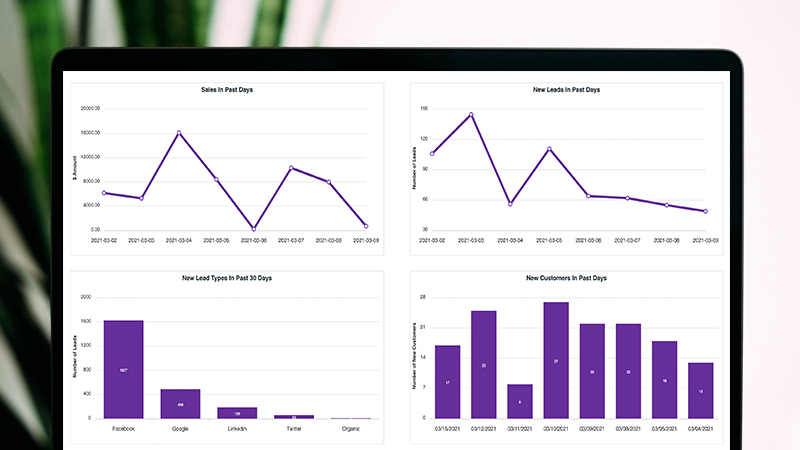Click the 03/15/2021 bar in New Customers chart

(447, 382)
